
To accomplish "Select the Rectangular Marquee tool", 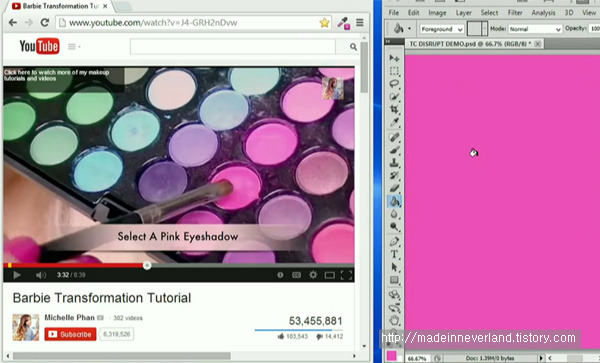I will pyautogui.click(x=394, y=71).
